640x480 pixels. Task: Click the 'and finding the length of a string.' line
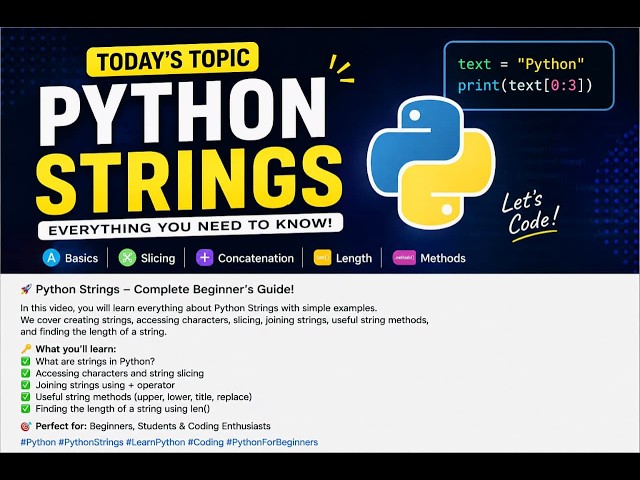click(x=93, y=331)
